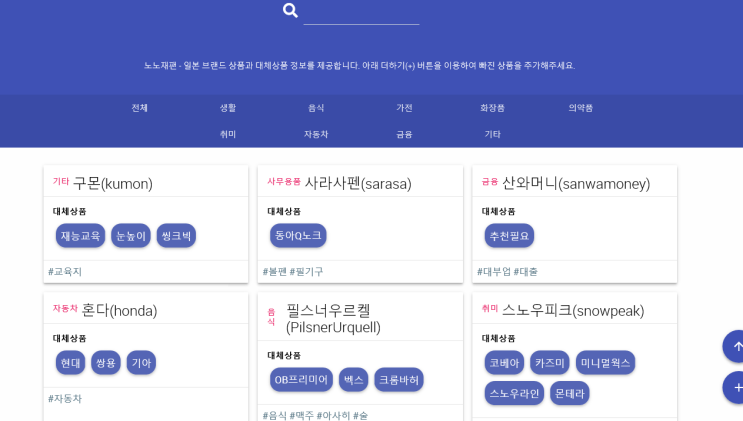
Task: Select the 금융 category tab
Action: coord(404,134)
